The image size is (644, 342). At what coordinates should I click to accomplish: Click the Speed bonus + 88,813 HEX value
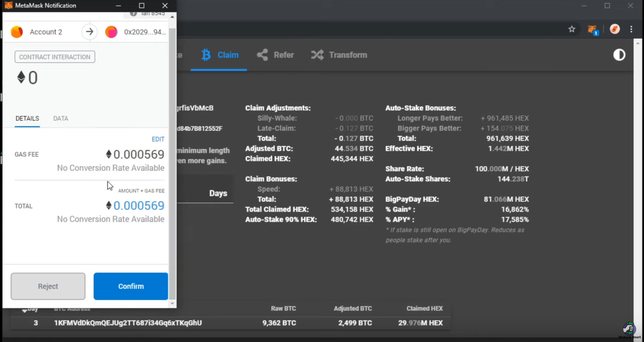pyautogui.click(x=351, y=189)
